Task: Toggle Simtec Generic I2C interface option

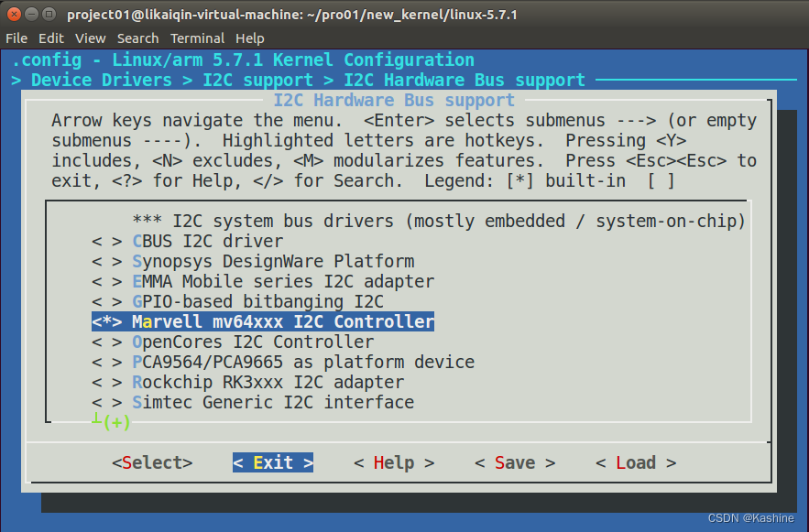Action: point(253,402)
